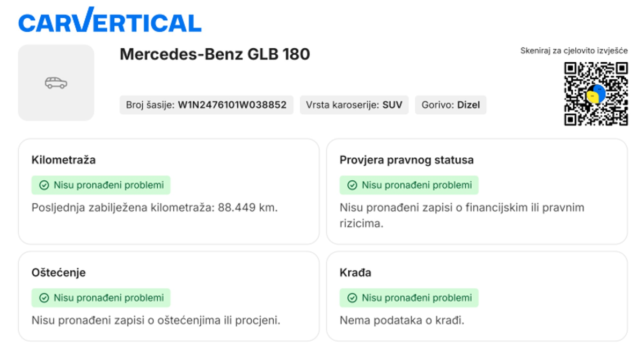
Task: Click the checkmark icon under Provjera pravnog statusa
Action: coord(352,185)
